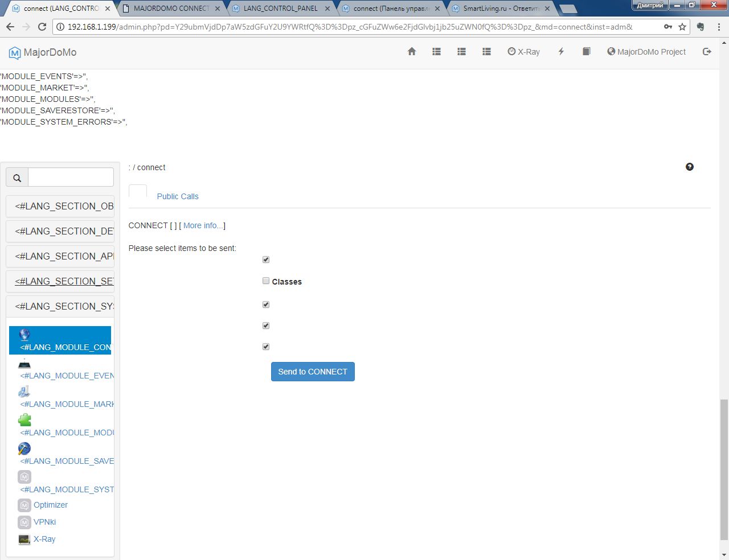Click the browser address bar URL
This screenshot has height=560, width=729.
point(350,27)
